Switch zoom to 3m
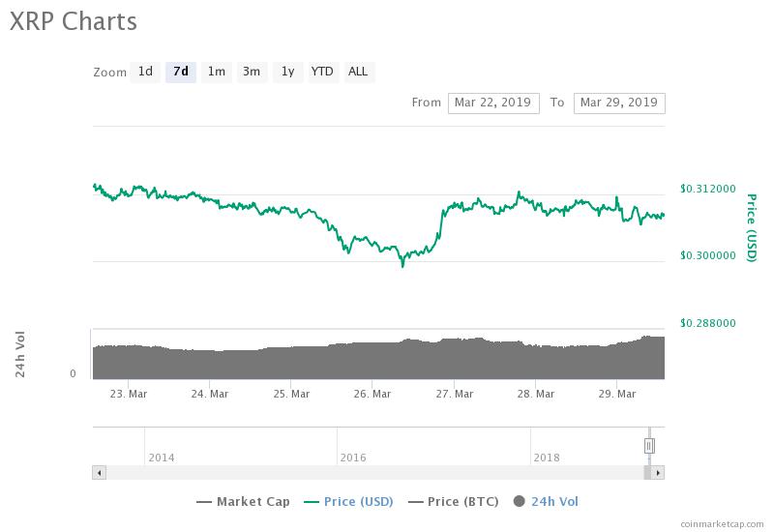This screenshot has width=774, height=532. pyautogui.click(x=252, y=72)
